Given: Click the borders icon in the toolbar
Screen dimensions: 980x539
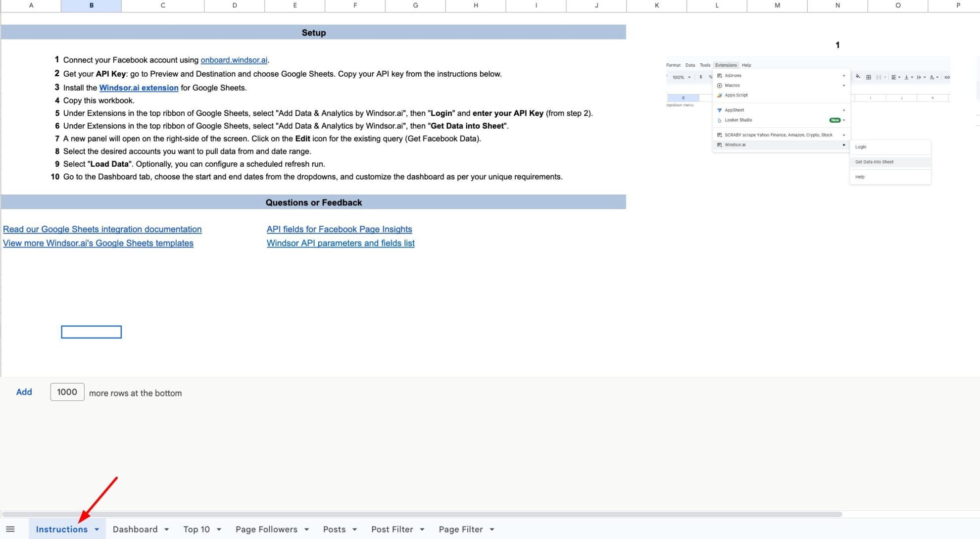Looking at the screenshot, I should click(x=869, y=78).
